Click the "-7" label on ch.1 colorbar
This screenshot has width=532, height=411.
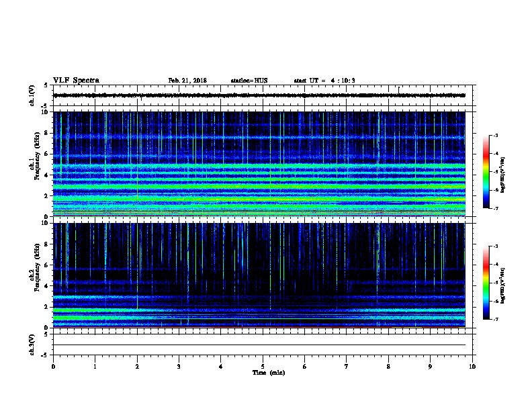(x=496, y=208)
